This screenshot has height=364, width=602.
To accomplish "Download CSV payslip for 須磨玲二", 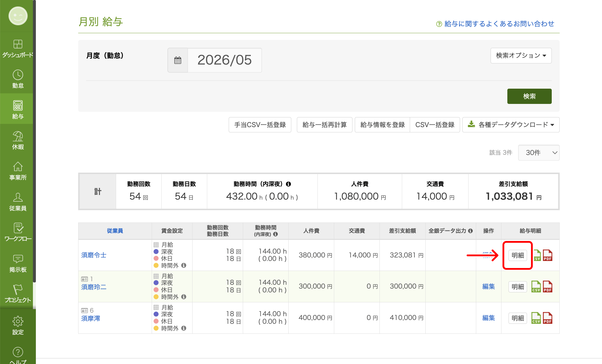I will 536,287.
